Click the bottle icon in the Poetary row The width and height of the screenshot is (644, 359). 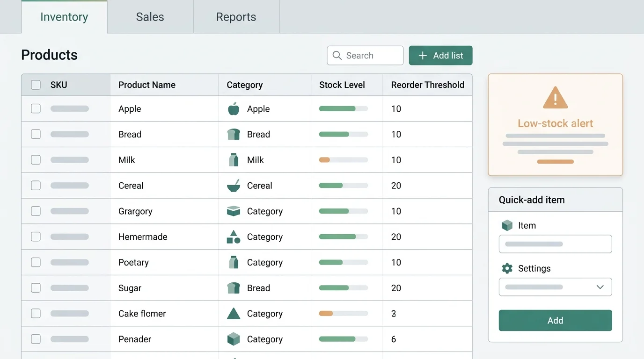[234, 262]
